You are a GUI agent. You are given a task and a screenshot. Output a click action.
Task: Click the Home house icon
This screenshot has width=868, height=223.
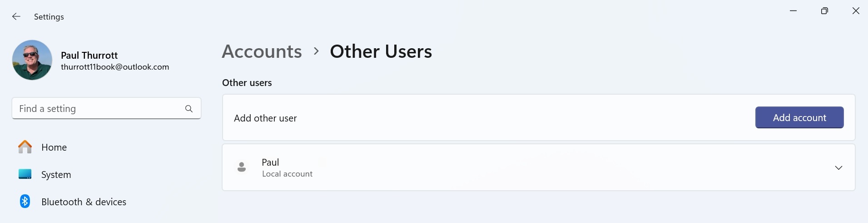pyautogui.click(x=25, y=147)
